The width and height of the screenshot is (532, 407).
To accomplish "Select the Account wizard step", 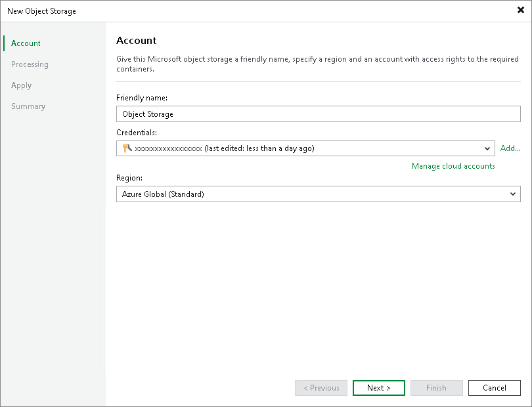I will (x=26, y=43).
